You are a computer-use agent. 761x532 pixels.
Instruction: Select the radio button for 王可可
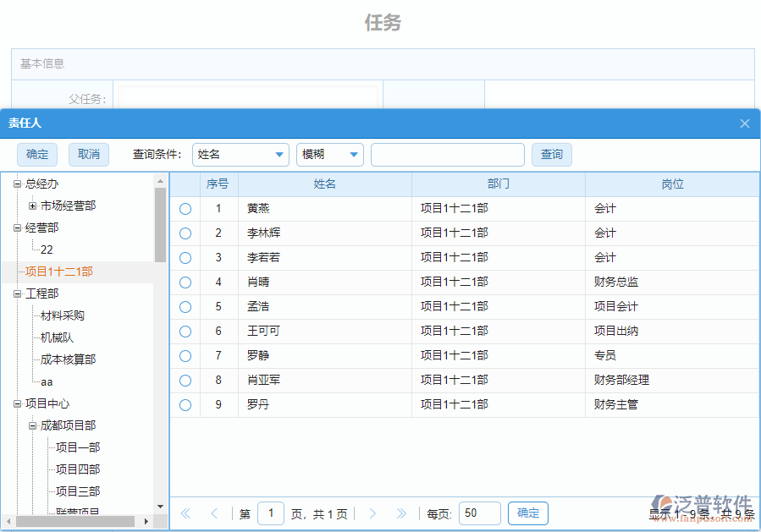click(x=185, y=331)
